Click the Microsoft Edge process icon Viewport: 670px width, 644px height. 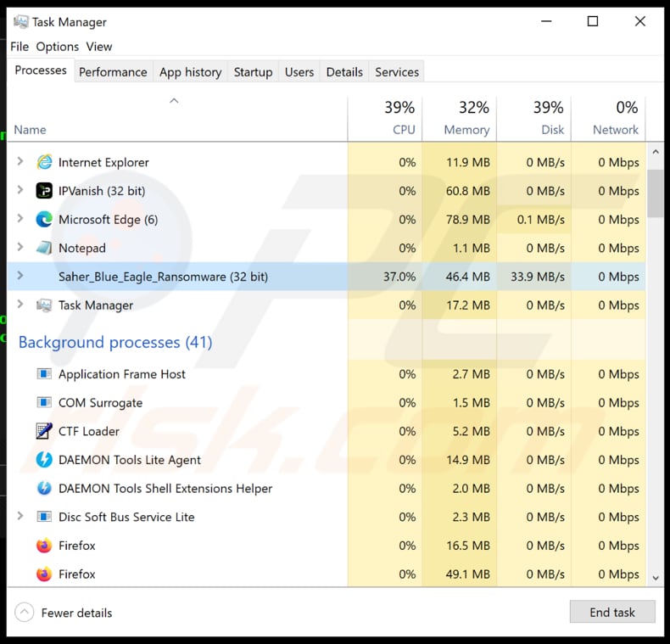tap(44, 220)
